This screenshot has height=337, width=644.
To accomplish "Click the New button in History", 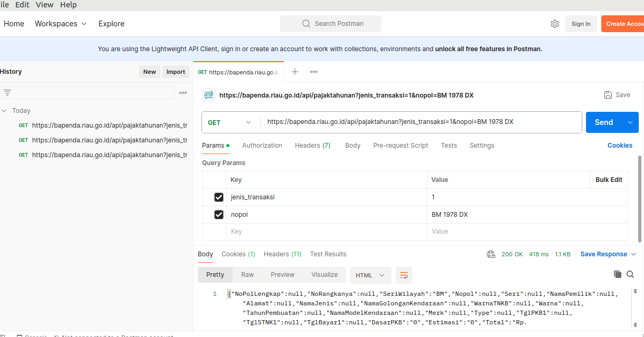I will [150, 72].
